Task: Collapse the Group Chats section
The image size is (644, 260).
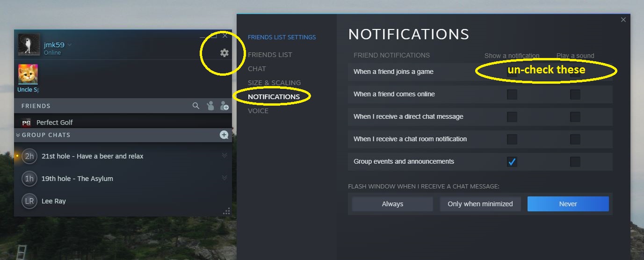Action: (18, 135)
